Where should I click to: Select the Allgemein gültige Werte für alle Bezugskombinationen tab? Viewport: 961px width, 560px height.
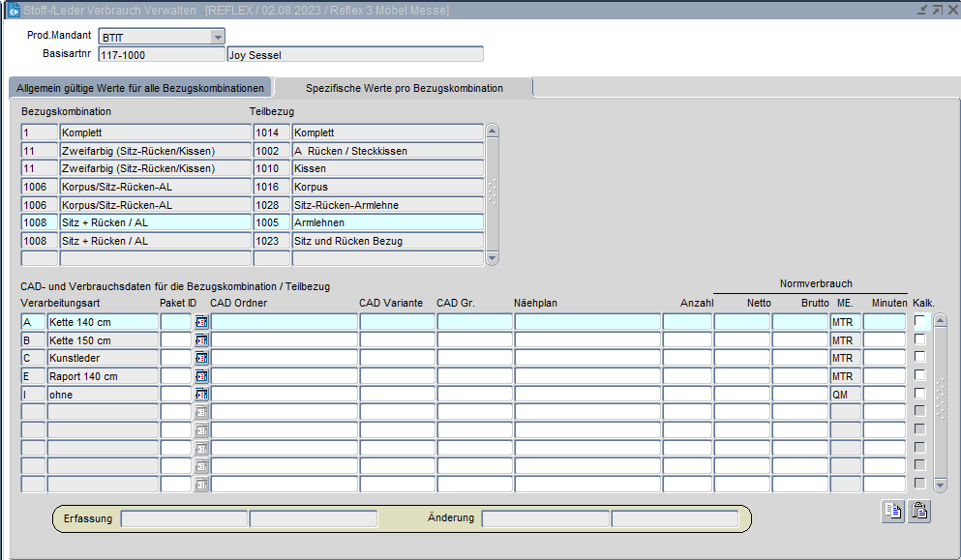click(140, 88)
